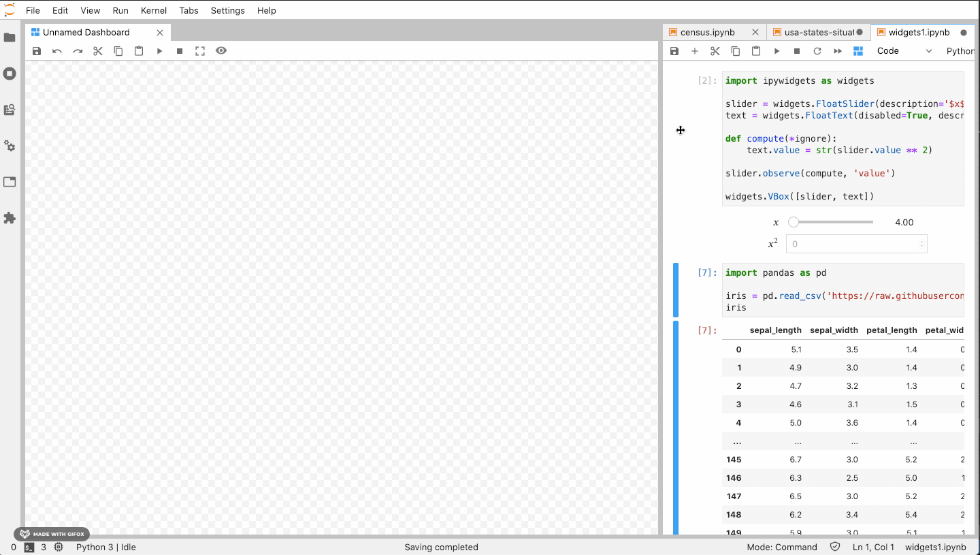Viewport: 980px width, 555px height.
Task: Undo last change in dashboard toolbar
Action: click(x=57, y=51)
